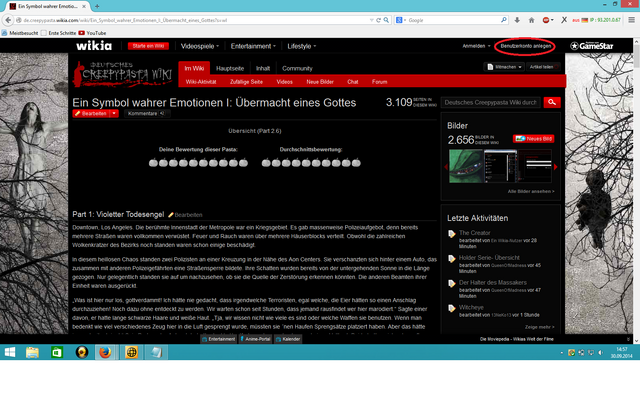640x405 pixels.
Task: Open the globe icon in the taskbar
Action: pyautogui.click(x=131, y=352)
